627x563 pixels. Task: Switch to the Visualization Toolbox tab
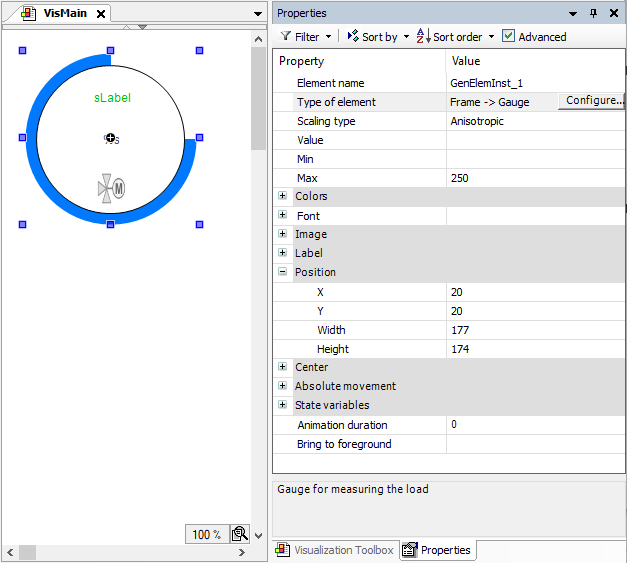point(335,550)
